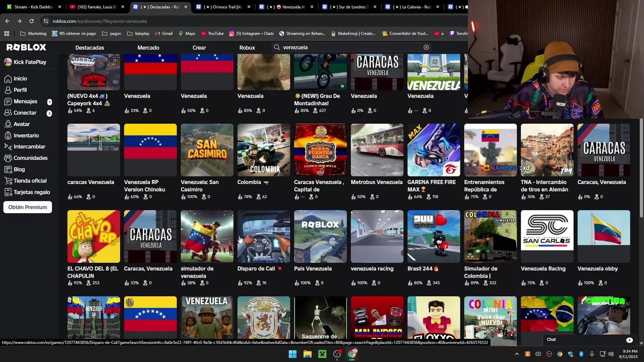The image size is (644, 362).
Task: Open the Inventario sidebar icon
Action: tap(8, 135)
